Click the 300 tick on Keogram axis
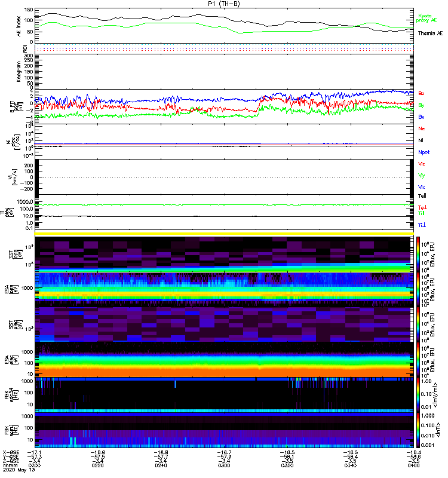 (x=29, y=56)
